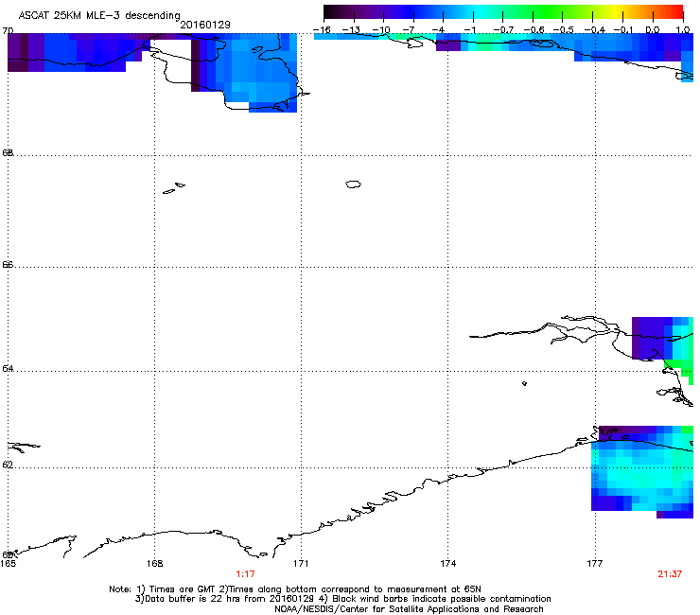The image size is (700, 615).
Task: Click the latitude label '64'
Action: pos(8,368)
